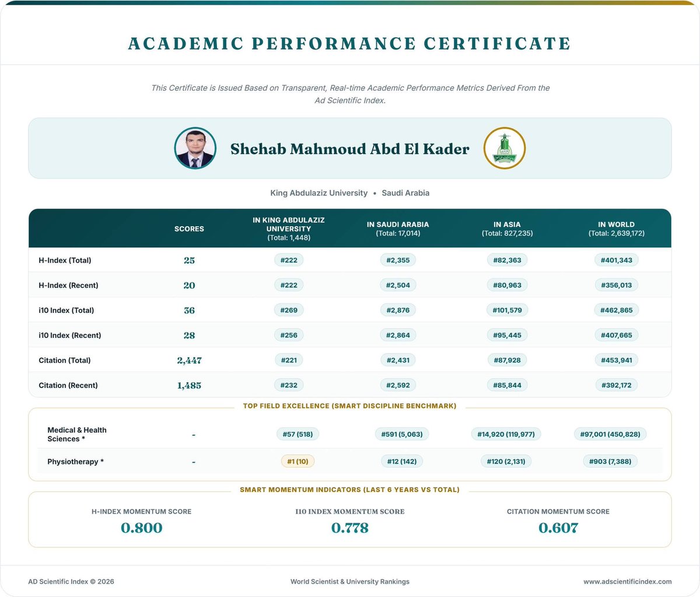The height and width of the screenshot is (597, 700).
Task: Click the SCORES column header
Action: point(189,229)
